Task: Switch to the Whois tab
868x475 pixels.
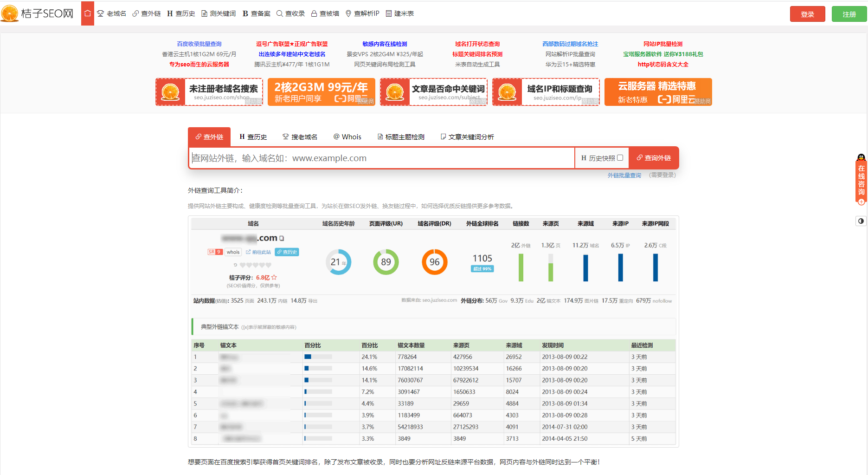Action: coord(347,136)
